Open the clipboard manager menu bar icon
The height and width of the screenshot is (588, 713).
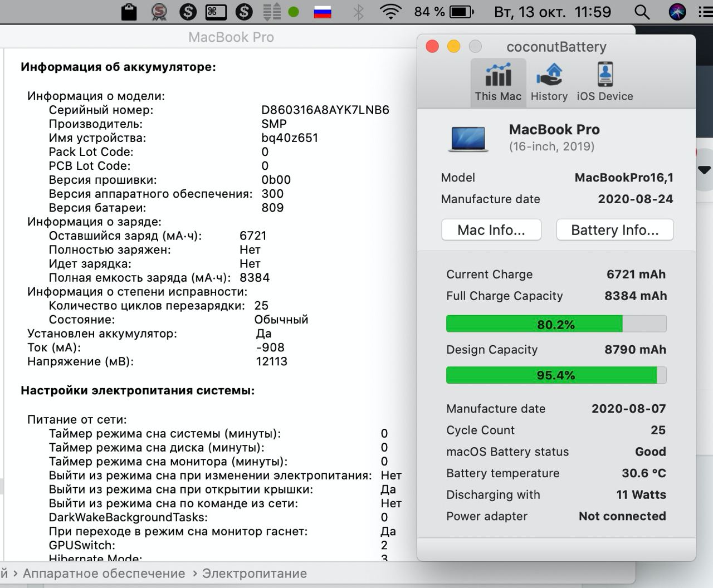point(129,12)
